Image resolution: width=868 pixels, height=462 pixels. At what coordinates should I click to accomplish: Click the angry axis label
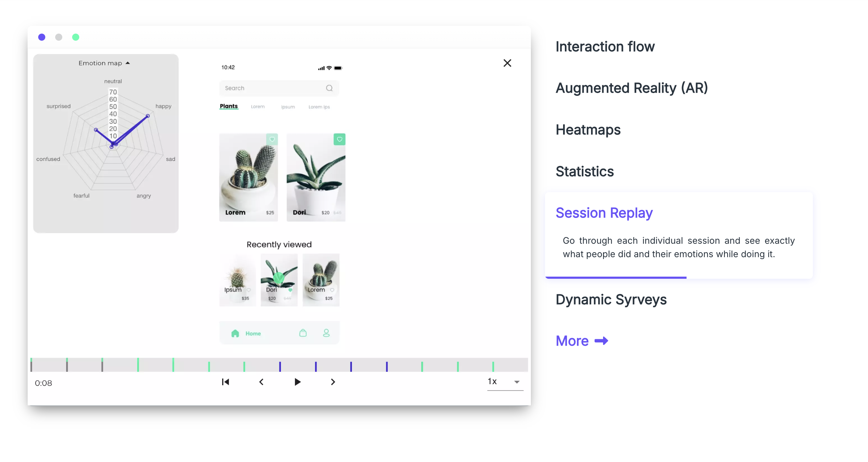(144, 196)
